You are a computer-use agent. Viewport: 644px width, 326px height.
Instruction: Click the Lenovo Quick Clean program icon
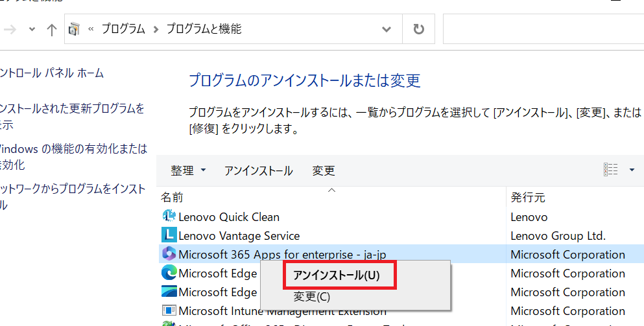[x=169, y=216]
